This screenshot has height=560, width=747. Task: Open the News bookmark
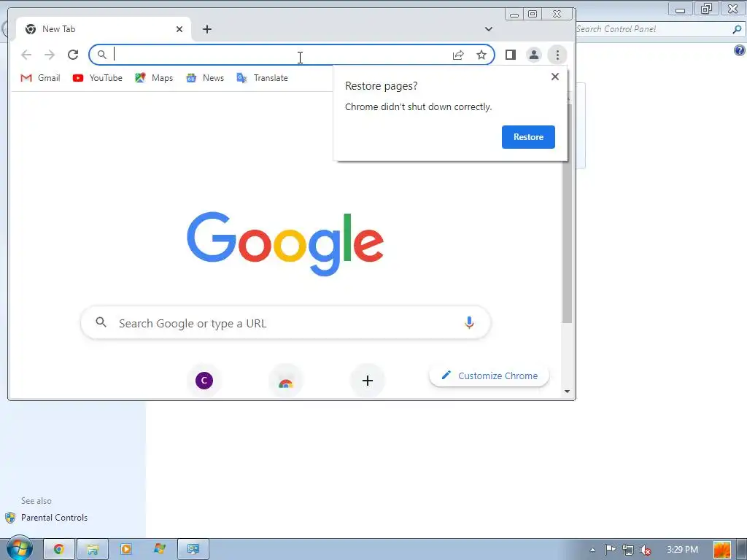205,78
